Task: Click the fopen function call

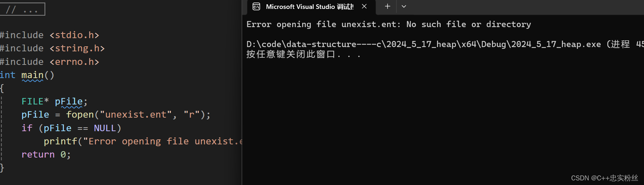Action: coord(80,115)
